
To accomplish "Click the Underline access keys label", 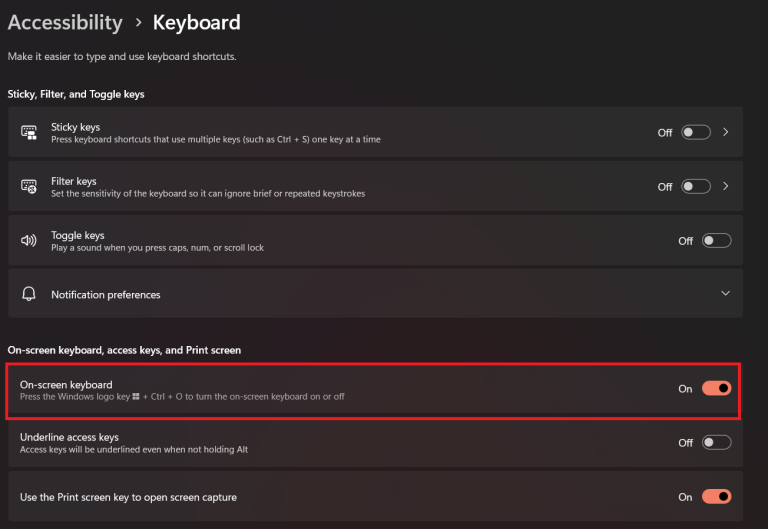I will pos(69,437).
